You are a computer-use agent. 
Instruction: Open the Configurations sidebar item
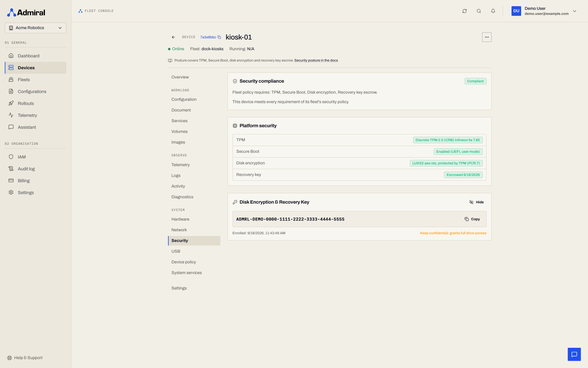35,92
